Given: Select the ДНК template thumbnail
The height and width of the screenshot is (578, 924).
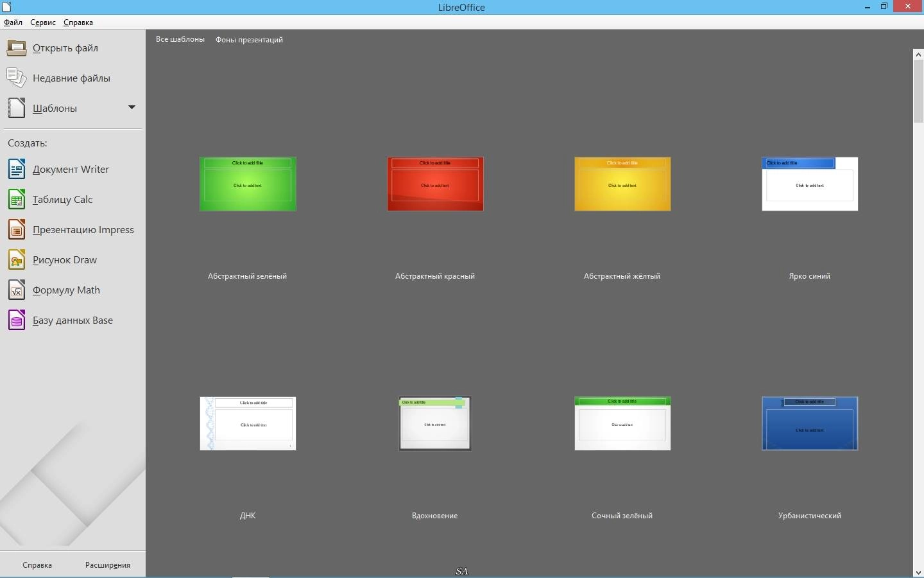Looking at the screenshot, I should click(x=248, y=423).
